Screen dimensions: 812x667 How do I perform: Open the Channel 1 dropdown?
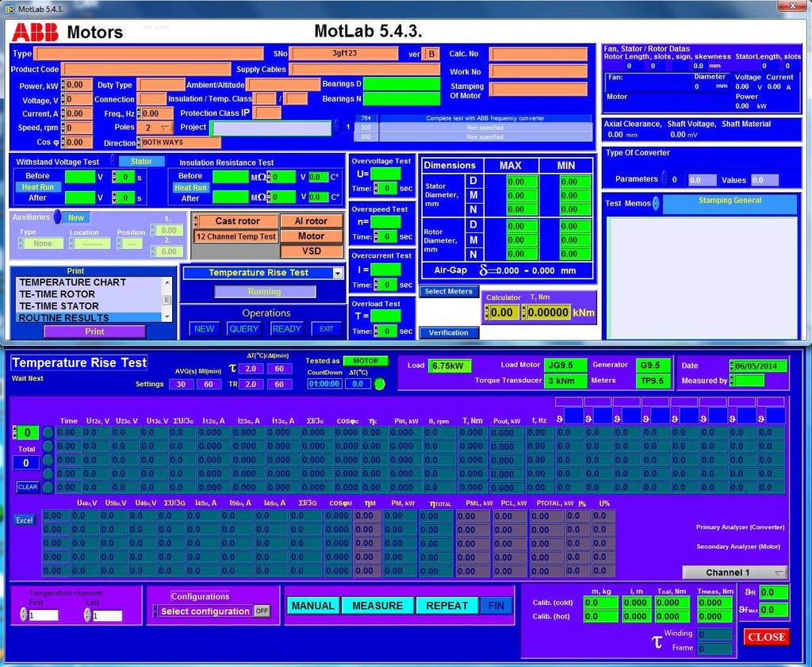[735, 573]
